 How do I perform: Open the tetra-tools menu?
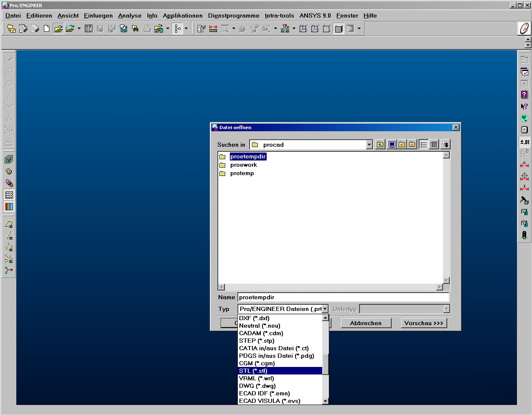(279, 15)
